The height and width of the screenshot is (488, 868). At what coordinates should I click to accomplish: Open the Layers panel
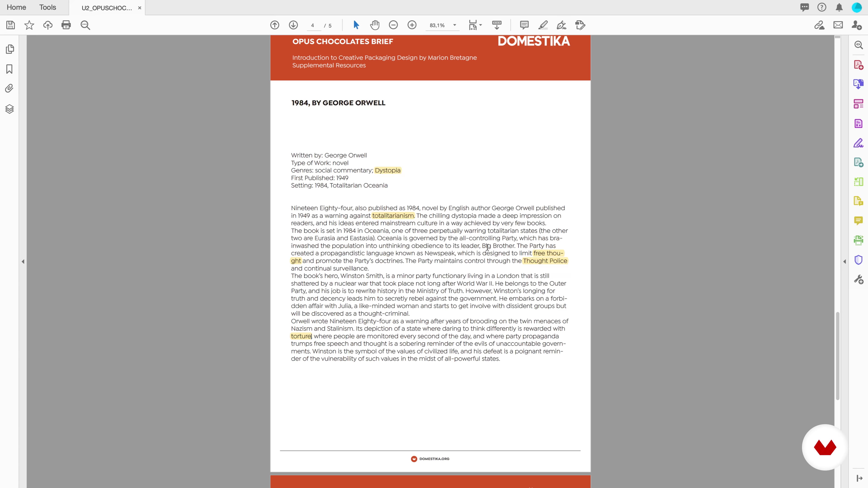(x=9, y=109)
